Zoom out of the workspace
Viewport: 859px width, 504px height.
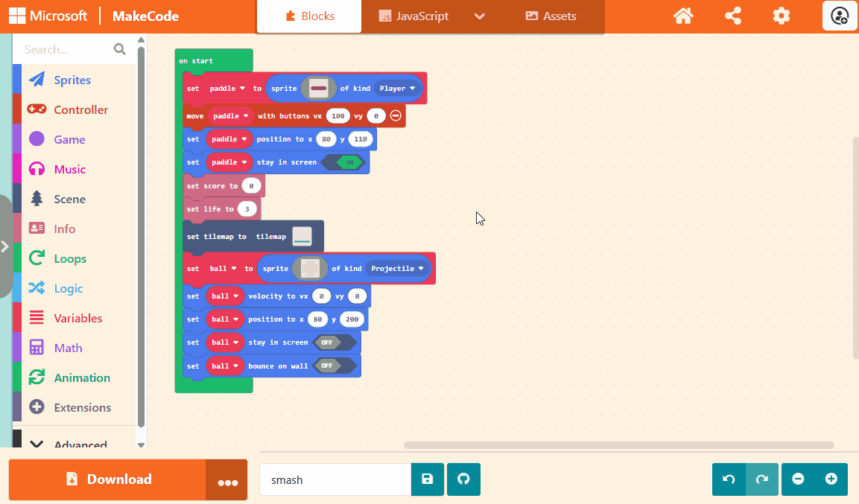798,479
